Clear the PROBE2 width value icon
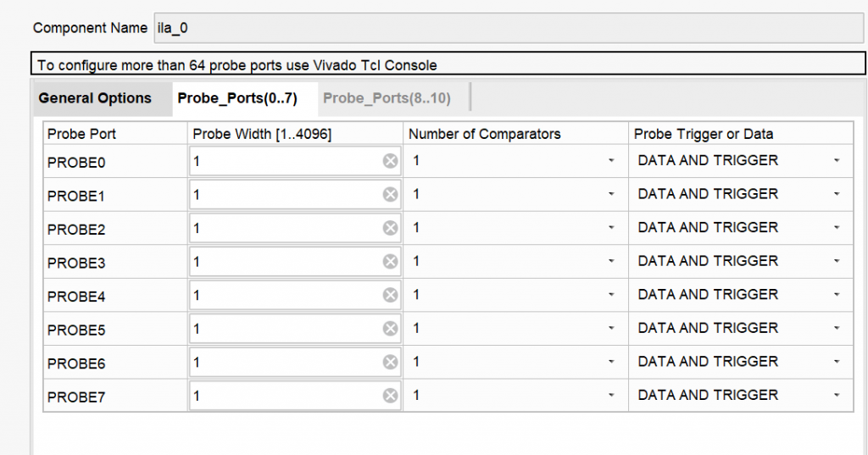This screenshot has height=455, width=868. (x=390, y=228)
